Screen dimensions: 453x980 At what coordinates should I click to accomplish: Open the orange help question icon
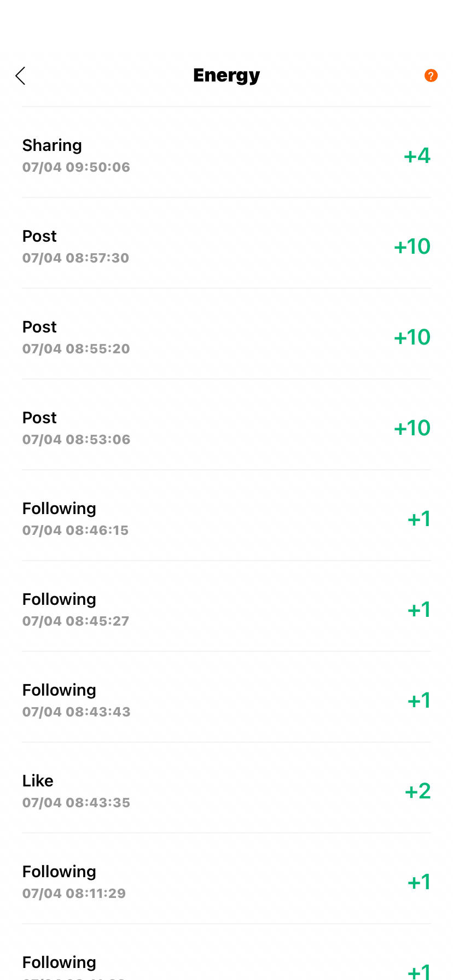click(x=431, y=75)
